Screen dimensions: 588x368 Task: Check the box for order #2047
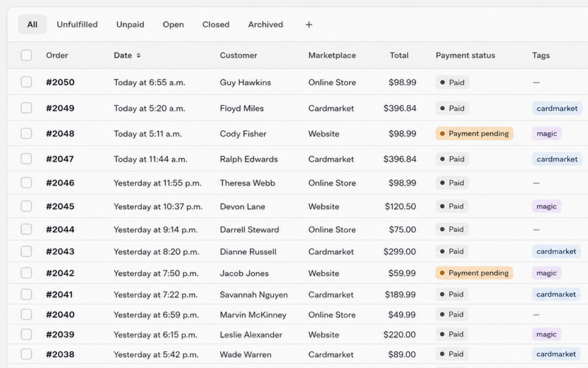26,159
